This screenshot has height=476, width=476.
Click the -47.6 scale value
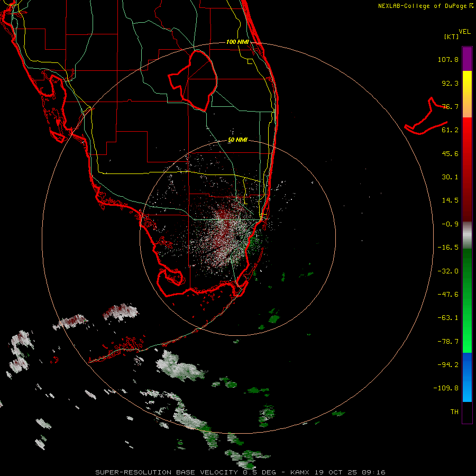click(448, 295)
